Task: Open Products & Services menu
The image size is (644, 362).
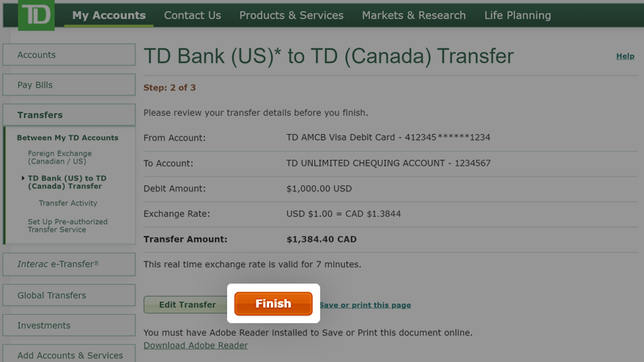Action: point(291,15)
